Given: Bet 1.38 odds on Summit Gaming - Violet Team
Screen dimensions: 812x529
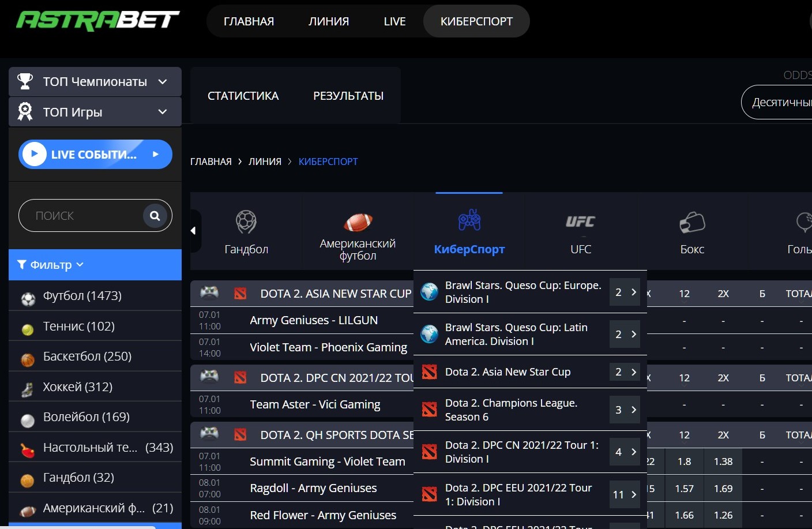Looking at the screenshot, I should click(723, 462).
